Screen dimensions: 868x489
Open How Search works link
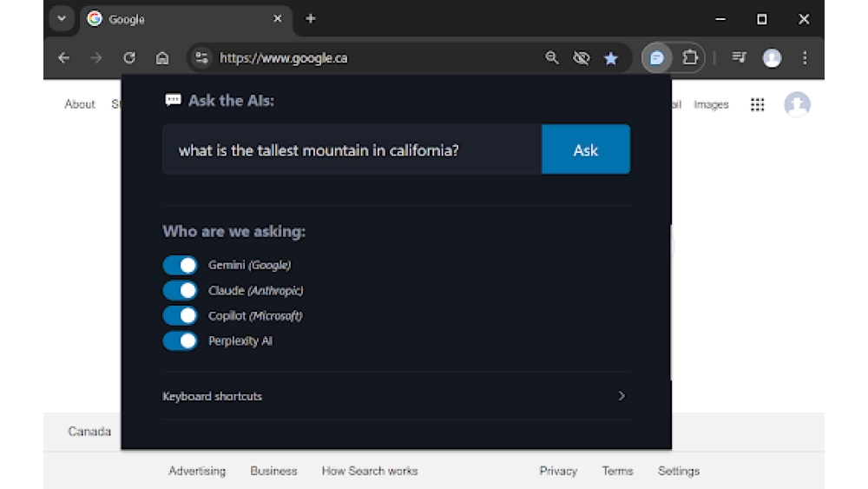tap(370, 471)
